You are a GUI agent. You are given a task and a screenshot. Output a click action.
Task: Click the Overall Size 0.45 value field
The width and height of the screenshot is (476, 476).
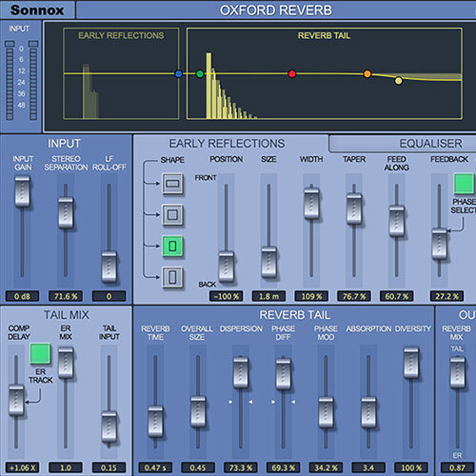(x=198, y=467)
